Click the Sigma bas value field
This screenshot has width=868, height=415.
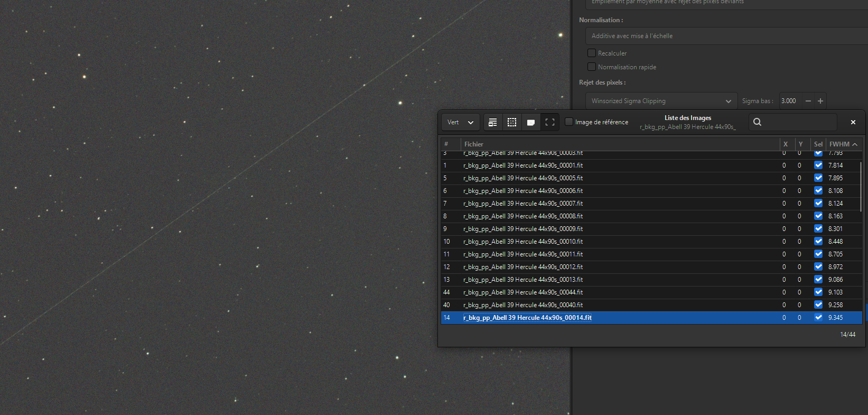791,101
